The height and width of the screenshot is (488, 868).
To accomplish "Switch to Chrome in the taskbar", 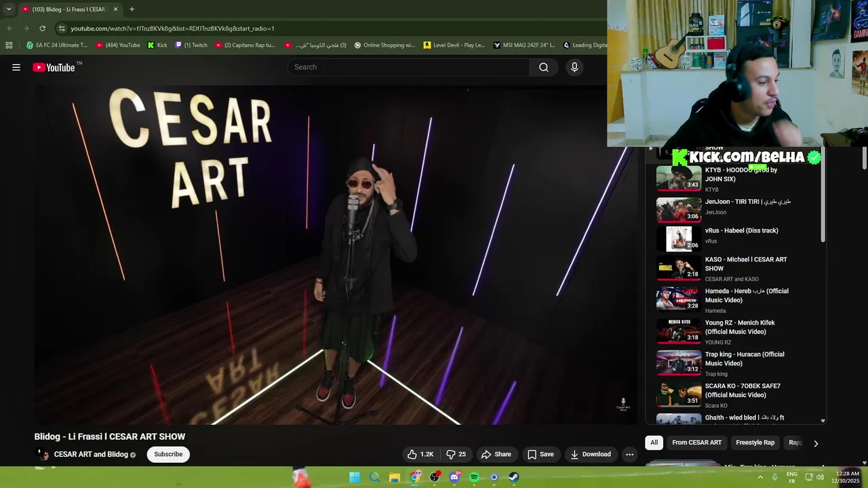I will 414,477.
